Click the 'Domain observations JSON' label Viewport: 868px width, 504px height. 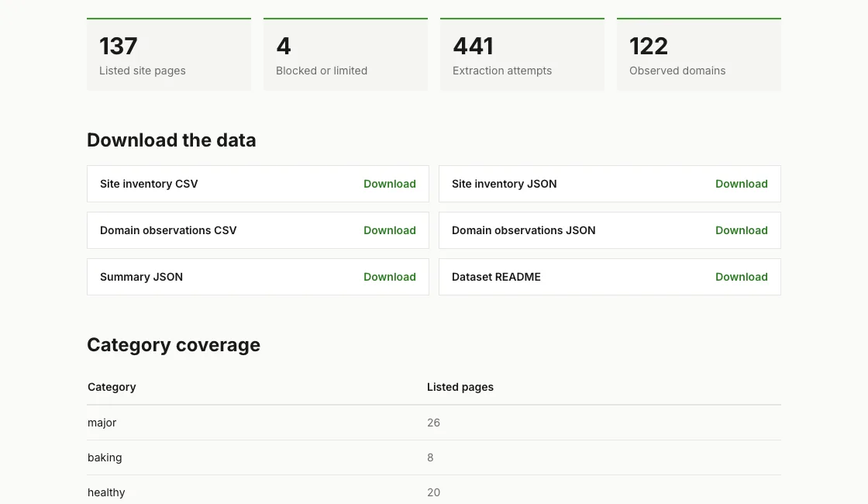(x=524, y=230)
